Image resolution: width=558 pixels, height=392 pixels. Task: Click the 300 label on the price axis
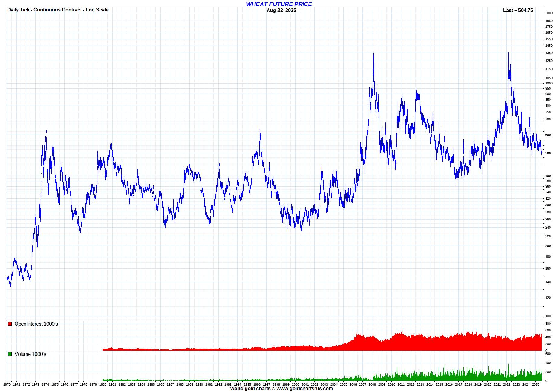point(548,205)
